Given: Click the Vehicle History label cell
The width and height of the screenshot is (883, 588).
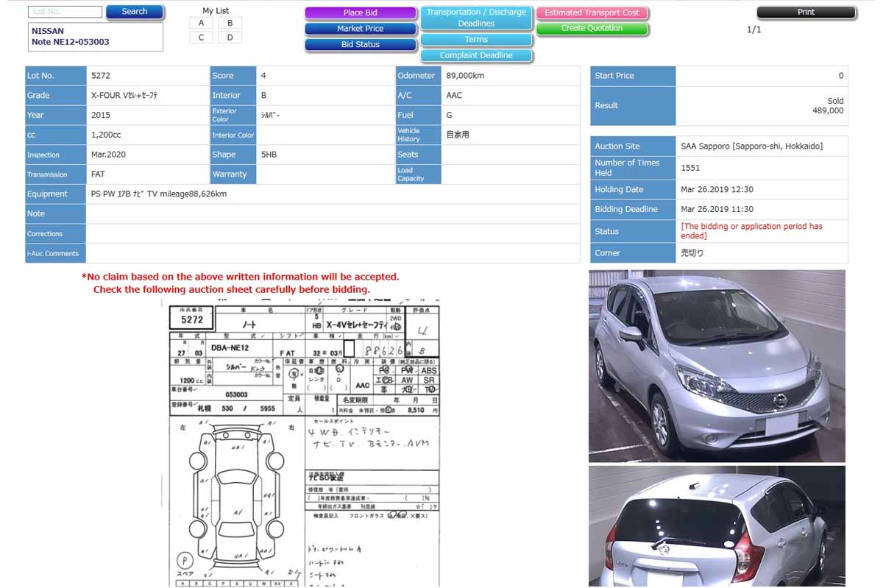Looking at the screenshot, I should (419, 135).
